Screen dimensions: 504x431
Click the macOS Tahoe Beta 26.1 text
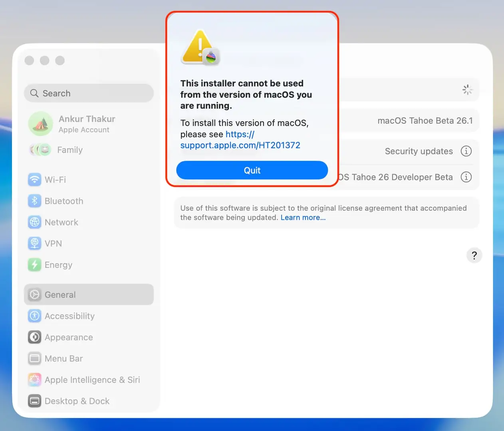[425, 121]
